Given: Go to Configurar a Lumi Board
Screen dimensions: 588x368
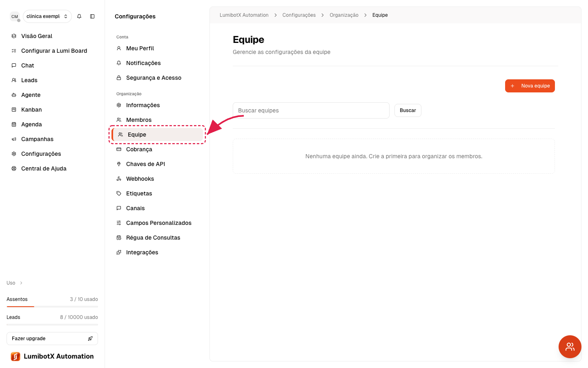Looking at the screenshot, I should 52,51.
